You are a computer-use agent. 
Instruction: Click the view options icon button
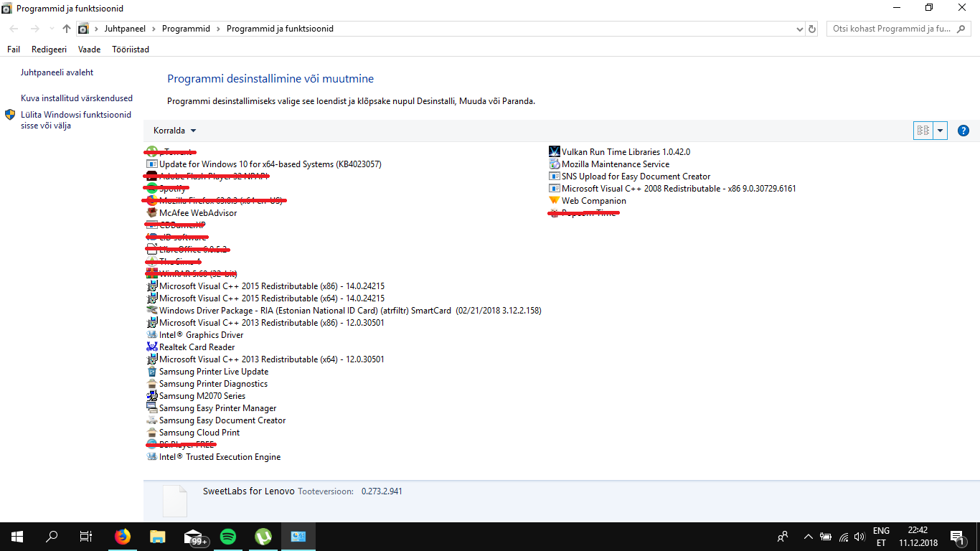coord(923,131)
